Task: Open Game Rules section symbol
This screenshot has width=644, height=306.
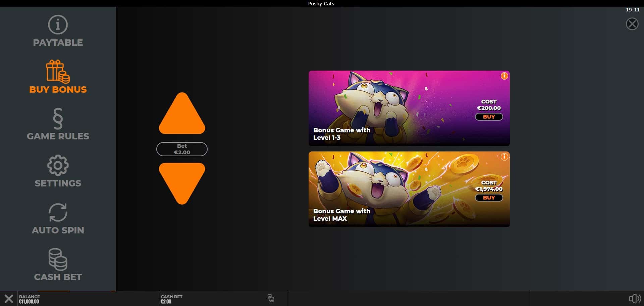Action: 58,119
